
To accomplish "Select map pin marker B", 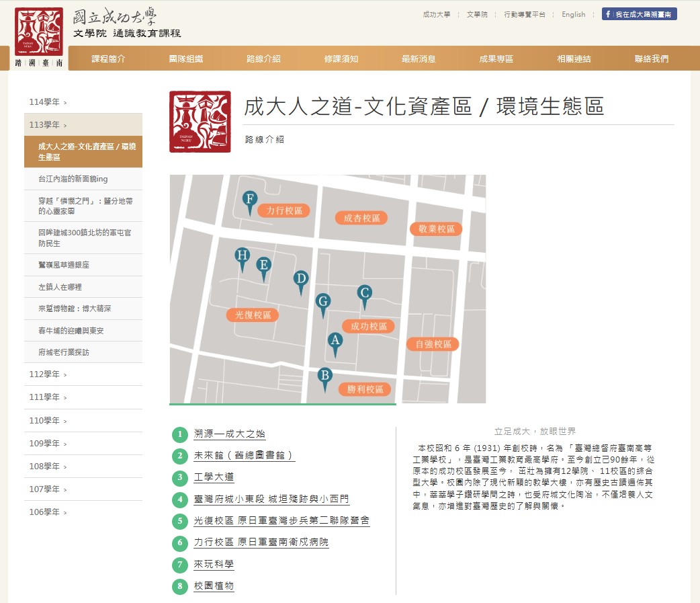I will click(325, 377).
